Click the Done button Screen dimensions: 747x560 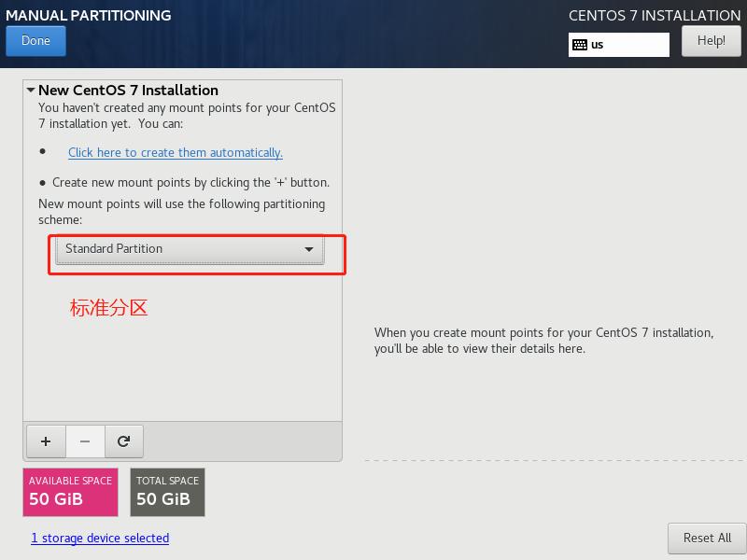coord(35,40)
